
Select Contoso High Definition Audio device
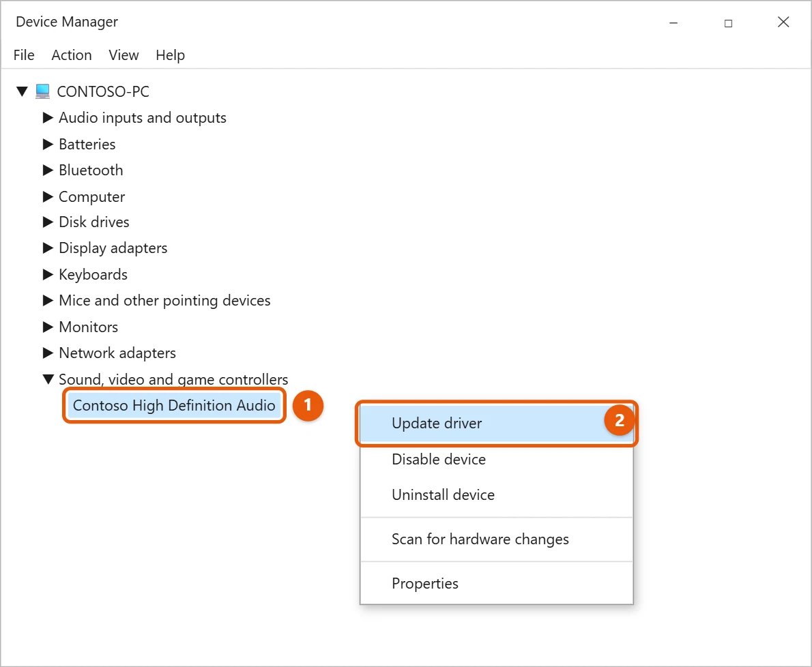point(174,405)
